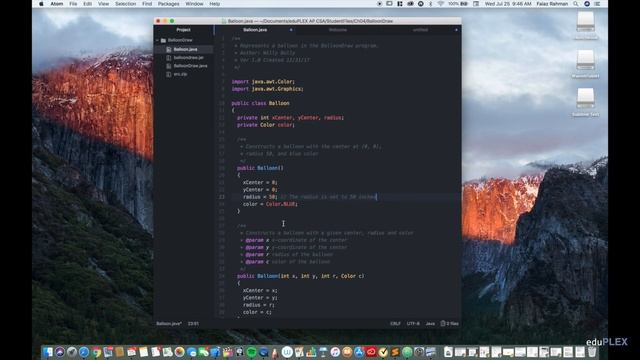Open the Atom application menu
The width and height of the screenshot is (640, 360).
(x=57, y=4)
